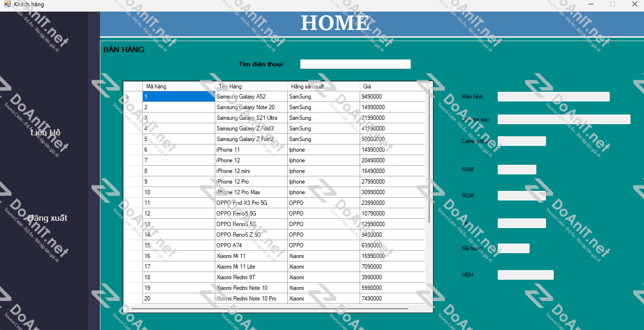Image resolution: width=644 pixels, height=330 pixels.
Task: Click the Samsung Galaxy S21 Ultra cell
Action: point(251,118)
